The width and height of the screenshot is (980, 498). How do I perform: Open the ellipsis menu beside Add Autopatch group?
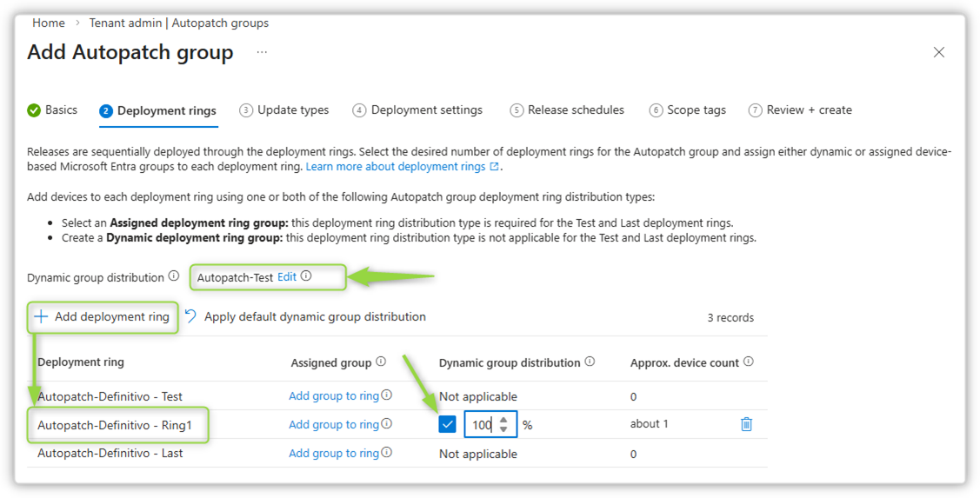point(262,53)
